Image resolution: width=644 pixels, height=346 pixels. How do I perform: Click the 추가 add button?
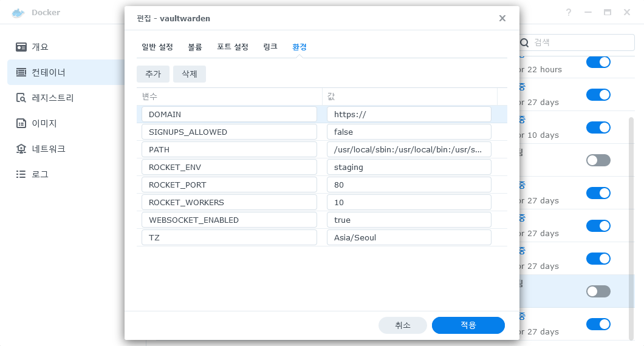pos(153,74)
